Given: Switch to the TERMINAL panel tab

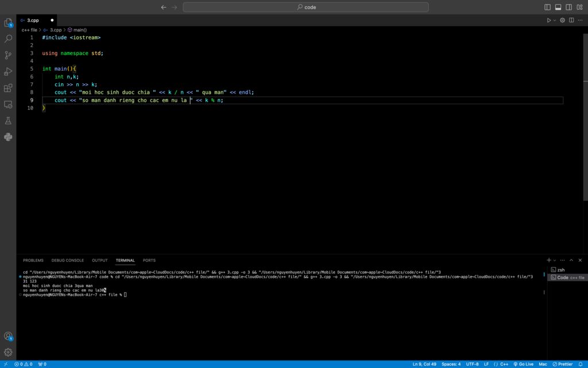Looking at the screenshot, I should 125,260.
